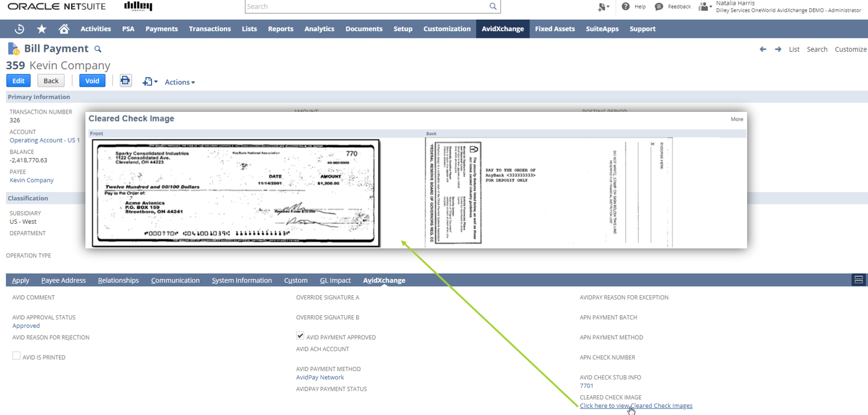Click the Edit button
Viewport: 868px width, 415px height.
pos(19,81)
